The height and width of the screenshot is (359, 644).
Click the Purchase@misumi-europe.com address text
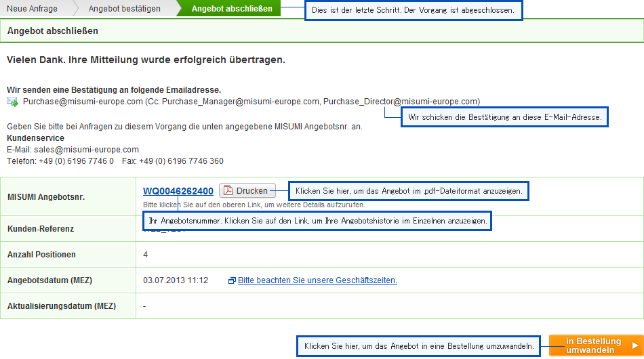coord(83,102)
